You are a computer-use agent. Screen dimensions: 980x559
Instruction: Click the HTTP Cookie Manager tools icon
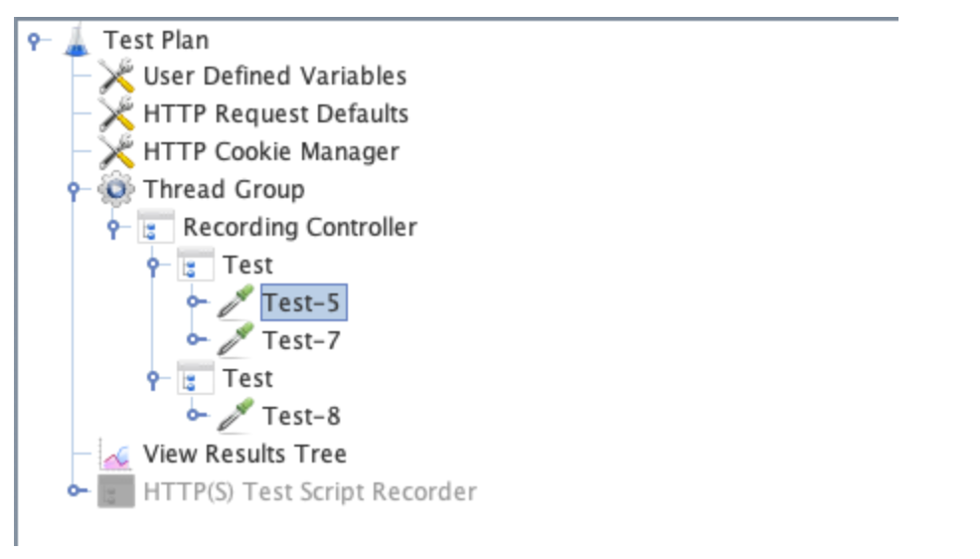pyautogui.click(x=116, y=152)
